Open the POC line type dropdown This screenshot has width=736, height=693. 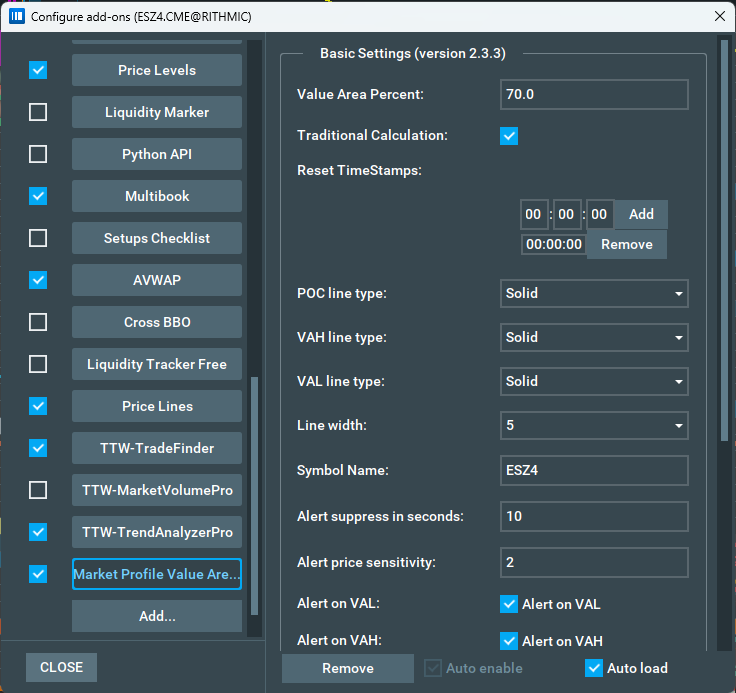(x=594, y=293)
